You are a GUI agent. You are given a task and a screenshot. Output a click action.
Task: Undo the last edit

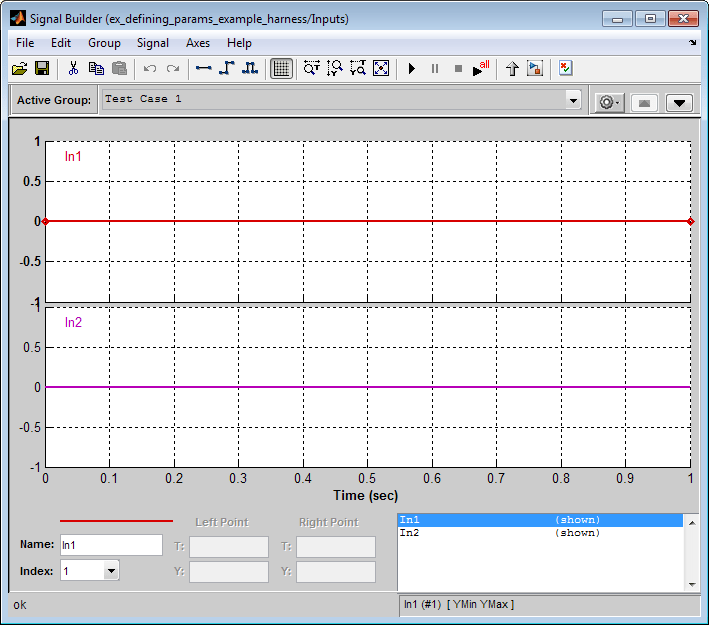[150, 69]
